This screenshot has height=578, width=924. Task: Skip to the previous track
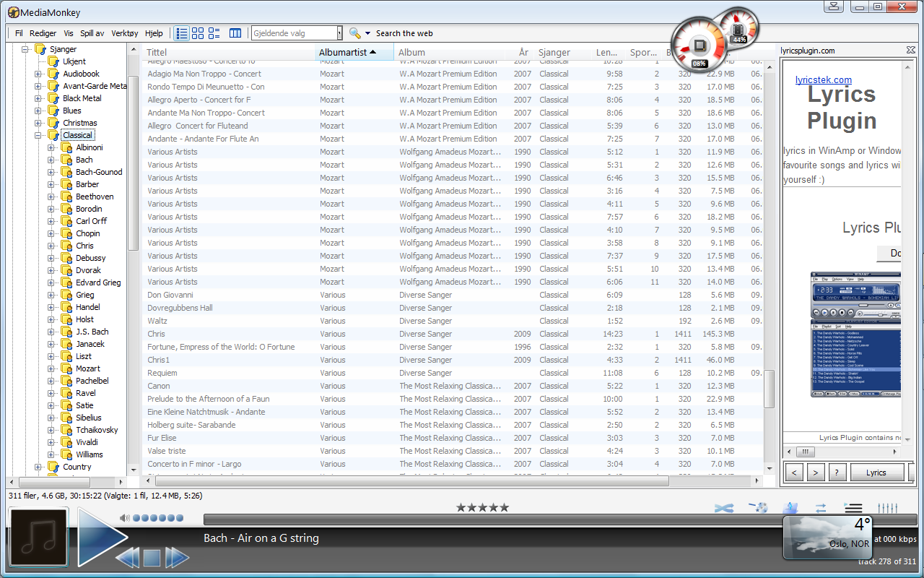point(127,558)
